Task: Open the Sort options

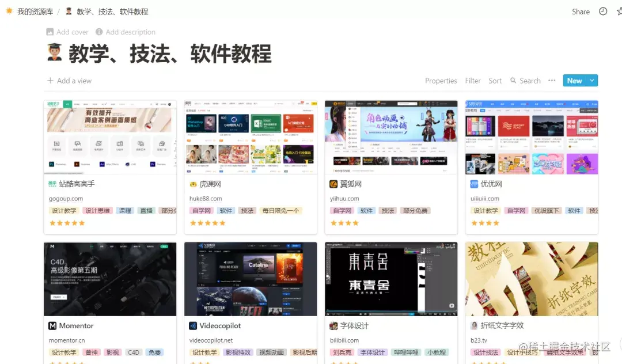Action: 495,81
